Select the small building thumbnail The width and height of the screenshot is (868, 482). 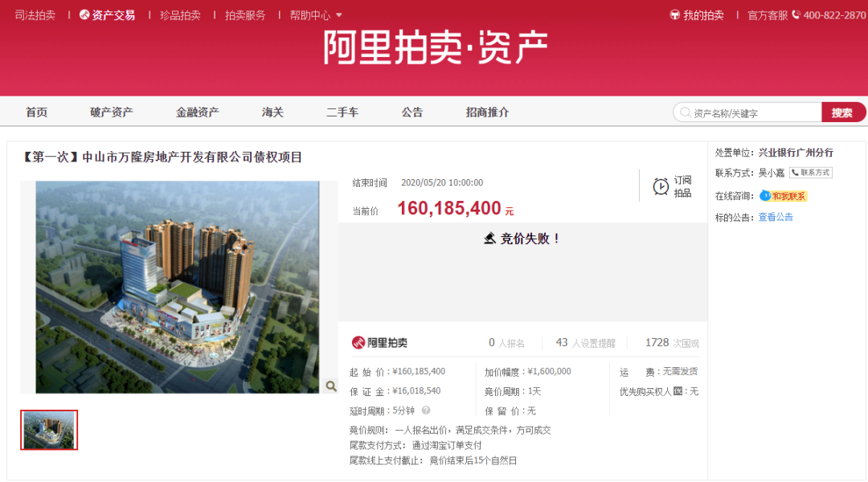49,430
